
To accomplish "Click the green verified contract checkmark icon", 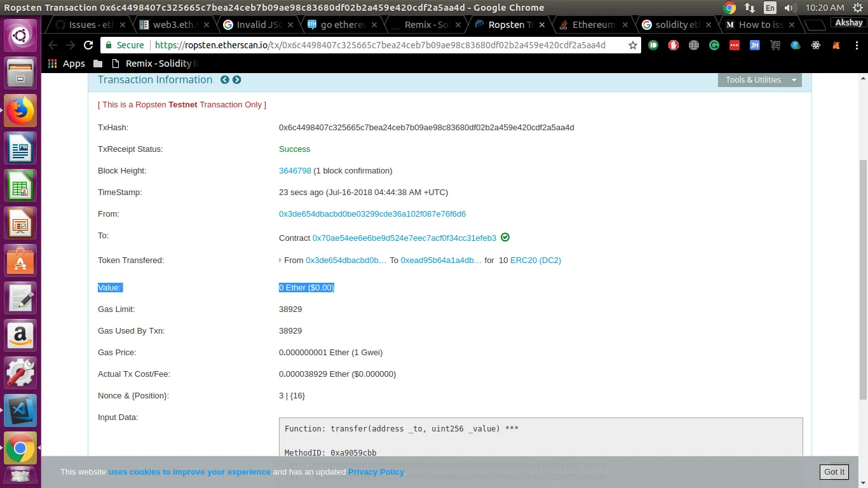I will click(x=505, y=238).
